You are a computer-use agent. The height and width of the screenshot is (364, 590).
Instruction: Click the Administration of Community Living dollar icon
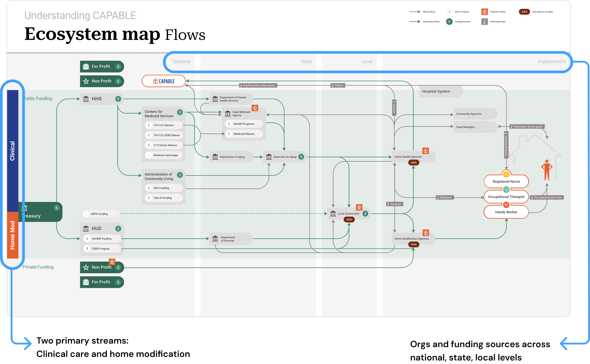180,175
